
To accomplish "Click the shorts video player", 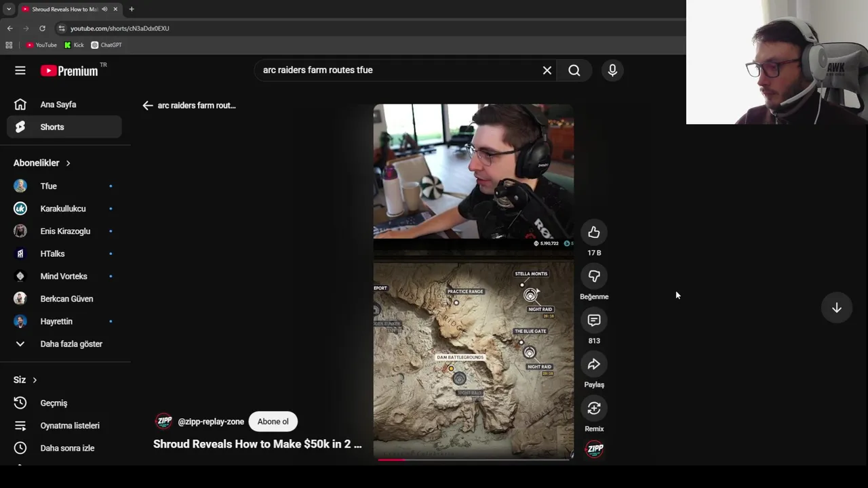I will (473, 281).
